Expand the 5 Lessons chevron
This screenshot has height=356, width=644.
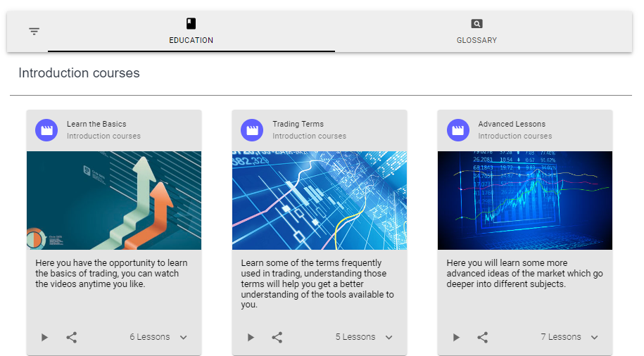coord(389,338)
